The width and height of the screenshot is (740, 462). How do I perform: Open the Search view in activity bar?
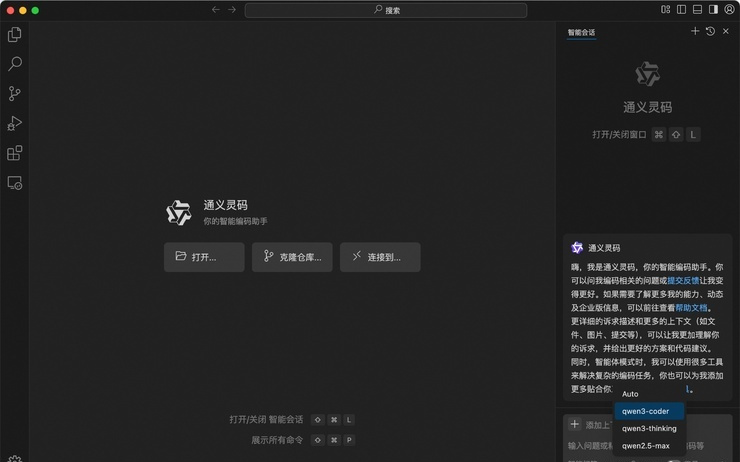15,64
